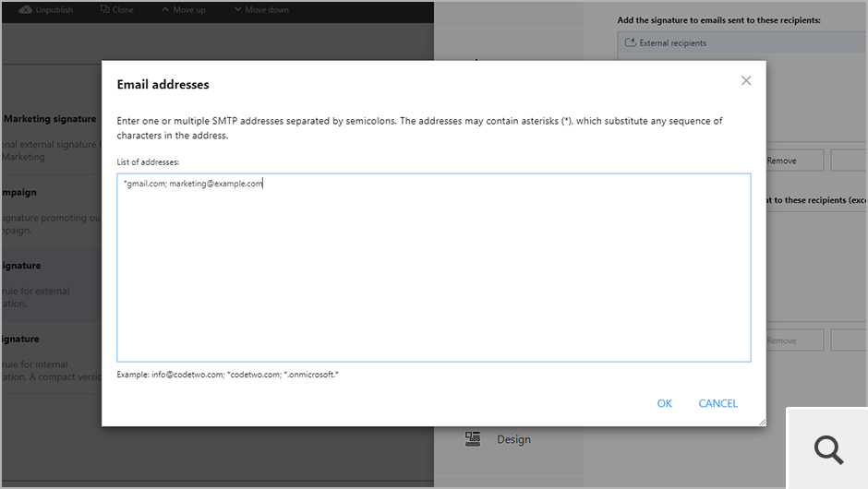Click the dialog resize grip corner
This screenshot has height=489, width=868.
point(762,422)
